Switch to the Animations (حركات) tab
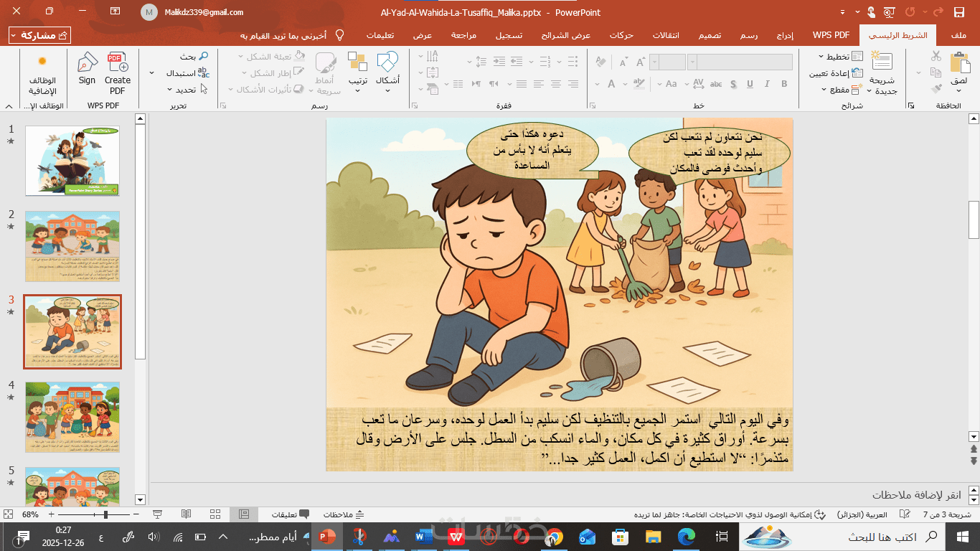 [x=621, y=35]
